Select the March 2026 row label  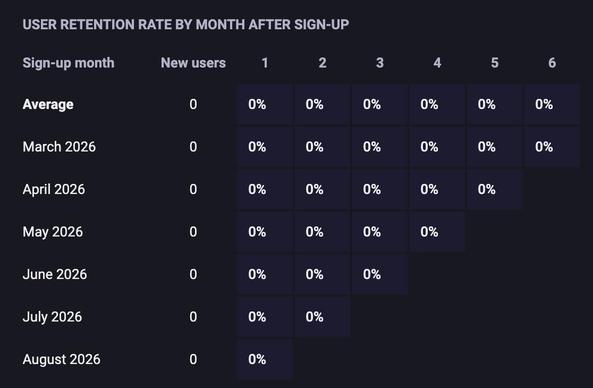(x=59, y=147)
